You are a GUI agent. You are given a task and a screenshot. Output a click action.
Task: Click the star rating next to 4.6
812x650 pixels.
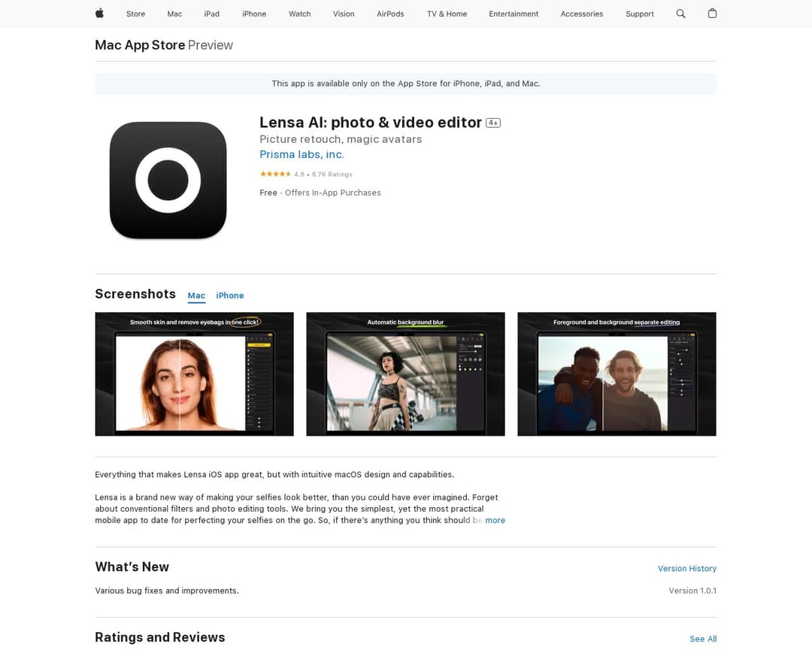pyautogui.click(x=274, y=174)
